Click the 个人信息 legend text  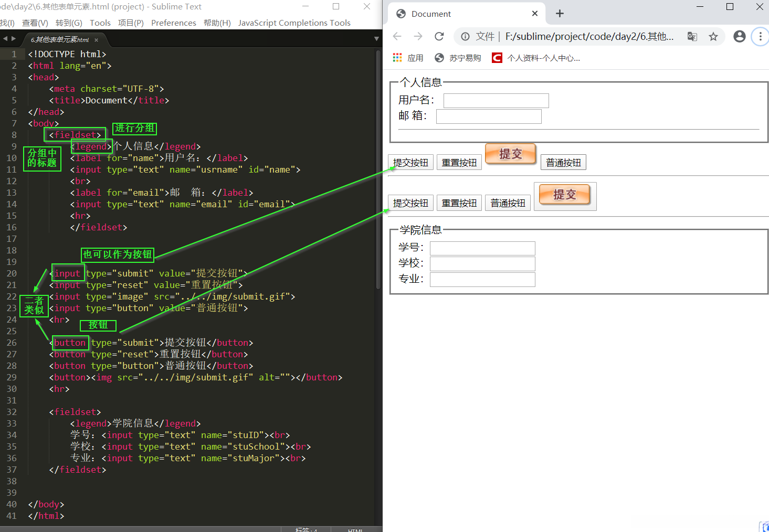(421, 82)
